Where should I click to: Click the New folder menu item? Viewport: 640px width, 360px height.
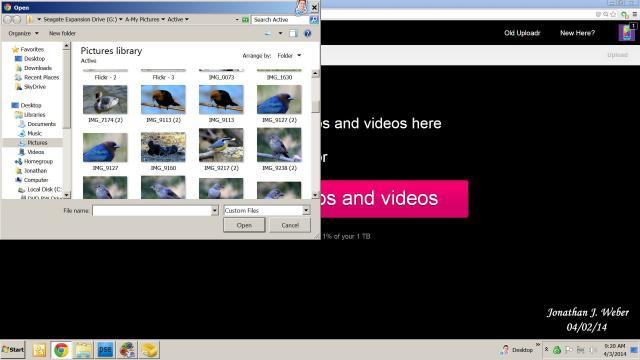click(62, 33)
